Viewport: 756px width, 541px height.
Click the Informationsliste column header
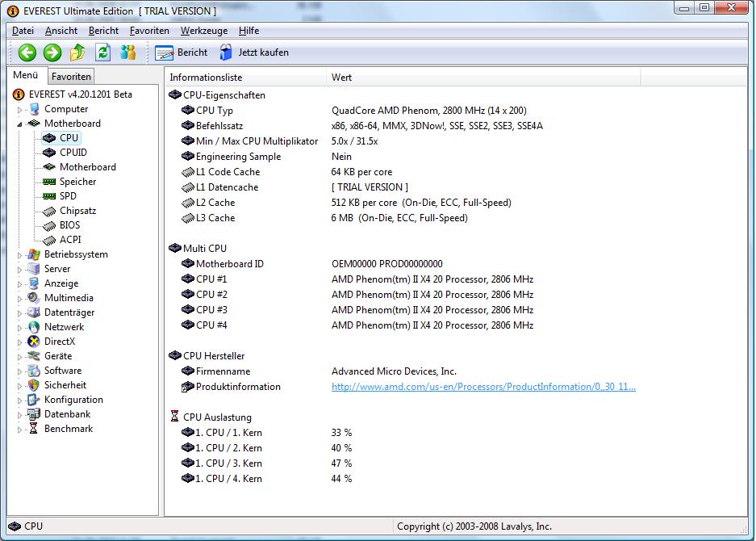click(x=246, y=78)
